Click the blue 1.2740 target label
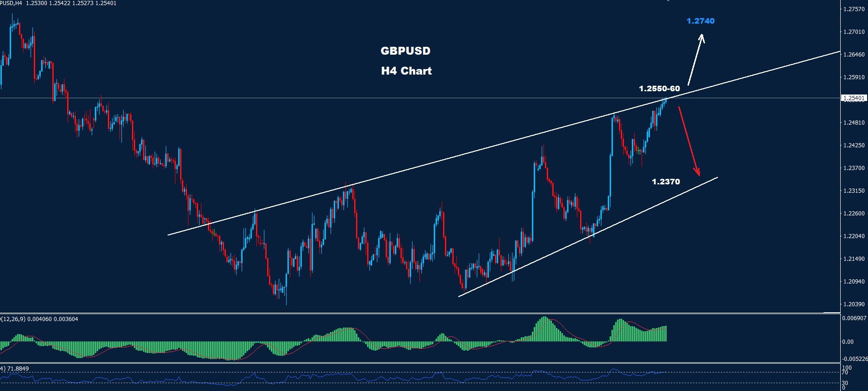 (700, 21)
